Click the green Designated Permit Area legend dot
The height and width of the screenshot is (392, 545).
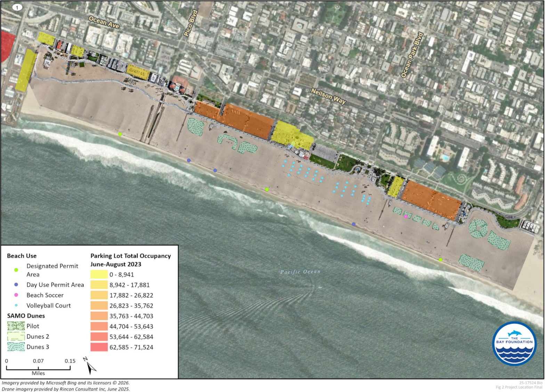coord(16,270)
